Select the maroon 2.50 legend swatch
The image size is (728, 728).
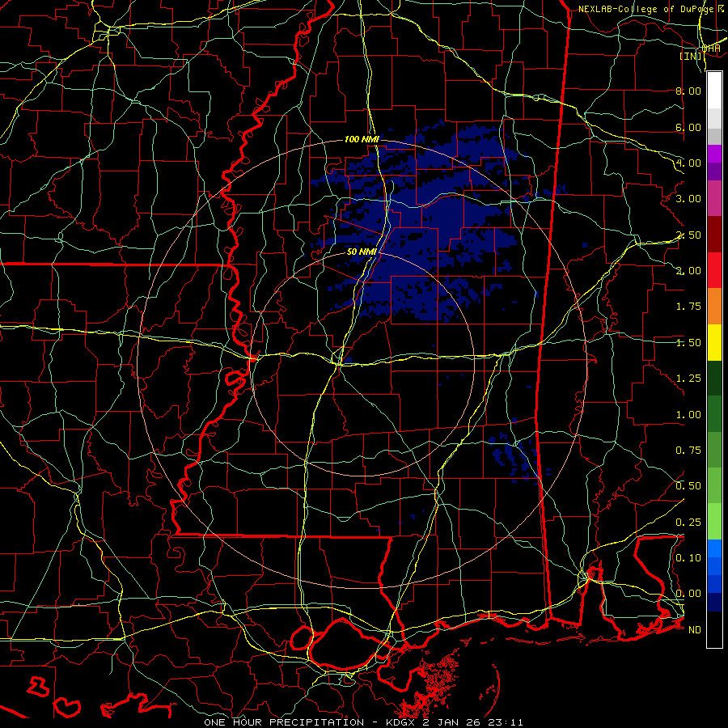coord(714,235)
